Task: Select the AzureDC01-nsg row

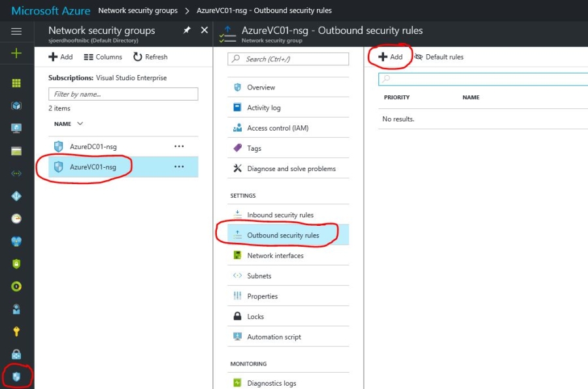Action: (123, 147)
